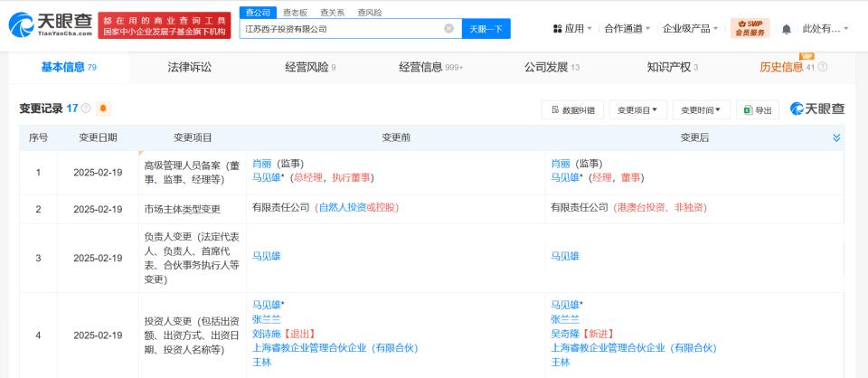
Task: Switch to the 查公司 search tab
Action: pyautogui.click(x=258, y=12)
